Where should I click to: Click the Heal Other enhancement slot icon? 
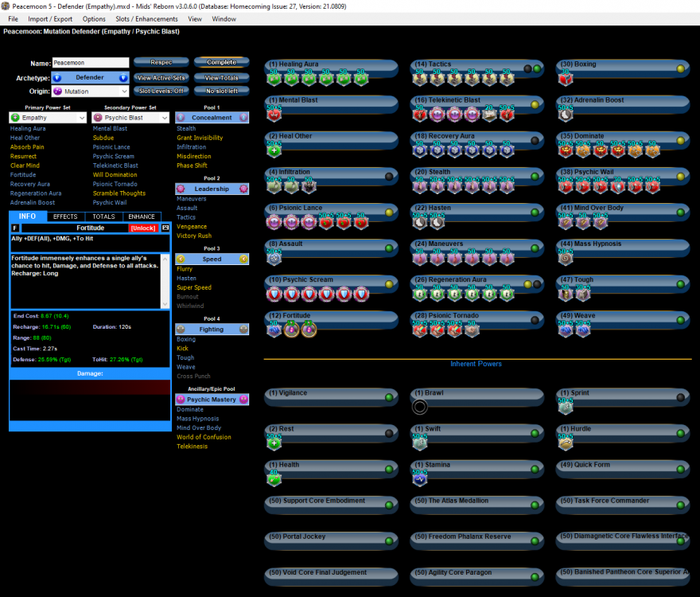coord(274,150)
